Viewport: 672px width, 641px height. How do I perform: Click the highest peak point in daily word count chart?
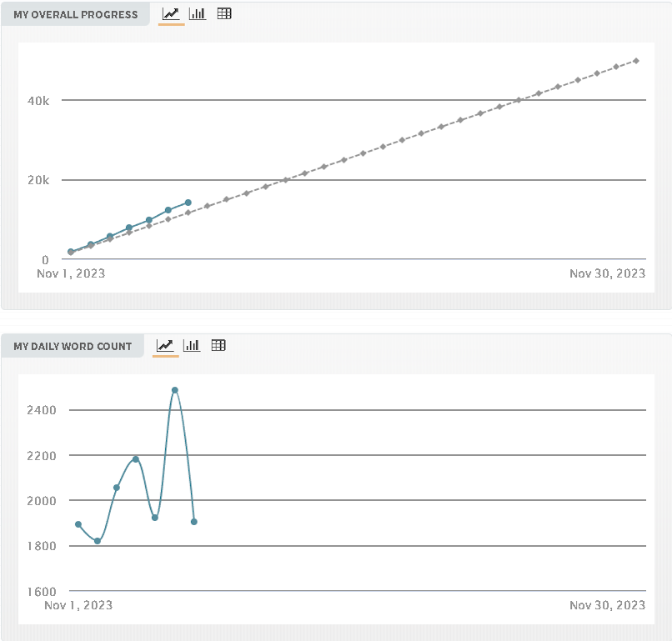175,390
